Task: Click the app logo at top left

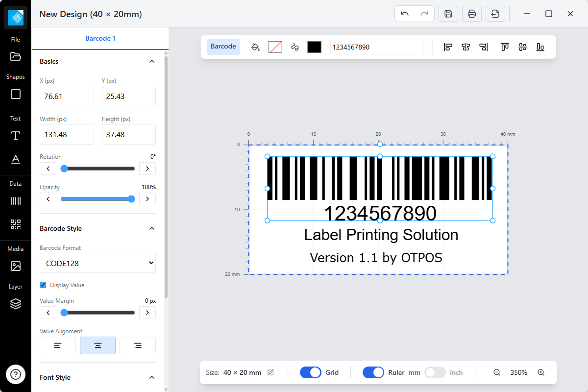Action: (x=16, y=18)
